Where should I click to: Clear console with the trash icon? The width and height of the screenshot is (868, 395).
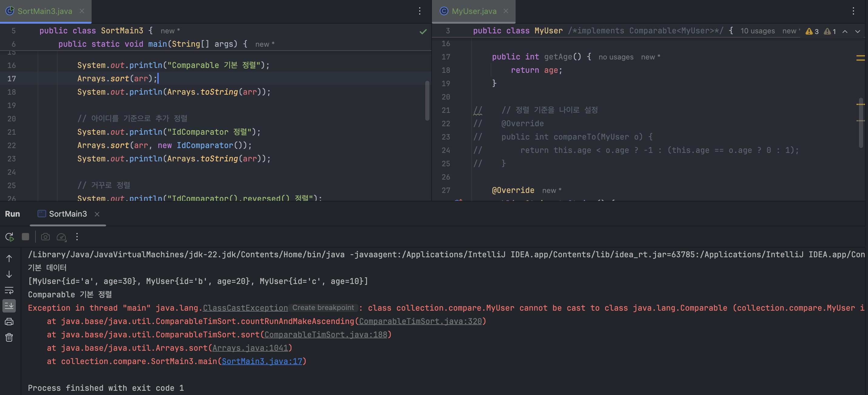9,337
